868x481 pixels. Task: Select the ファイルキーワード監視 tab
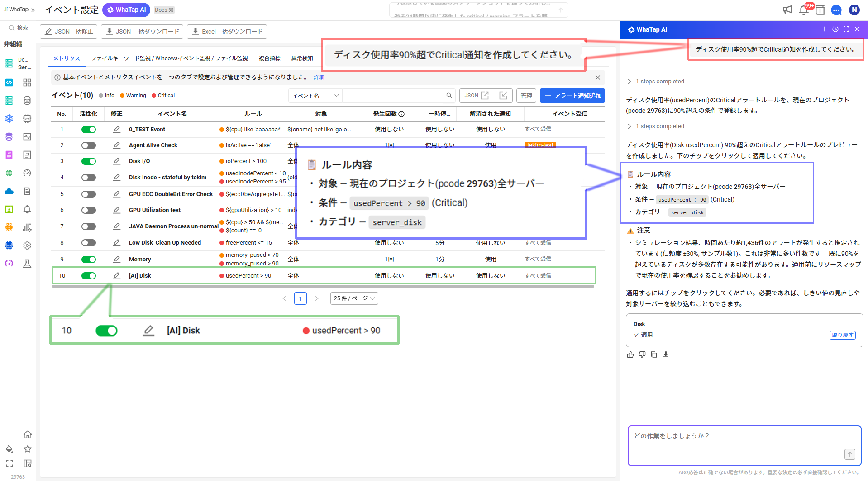[169, 58]
